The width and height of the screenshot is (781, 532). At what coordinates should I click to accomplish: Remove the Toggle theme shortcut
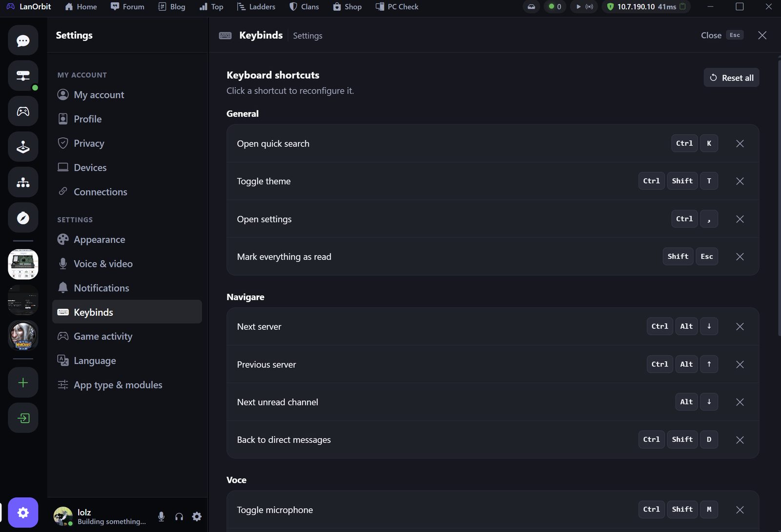pos(740,181)
